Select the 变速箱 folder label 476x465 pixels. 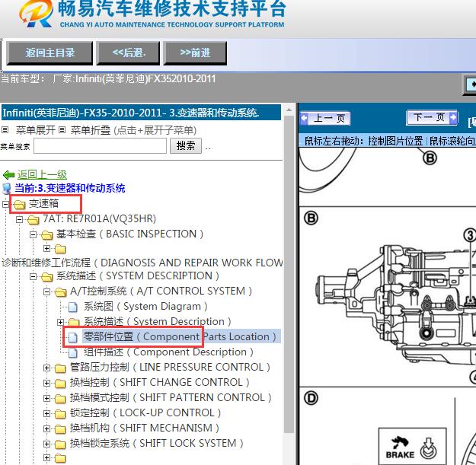click(43, 203)
